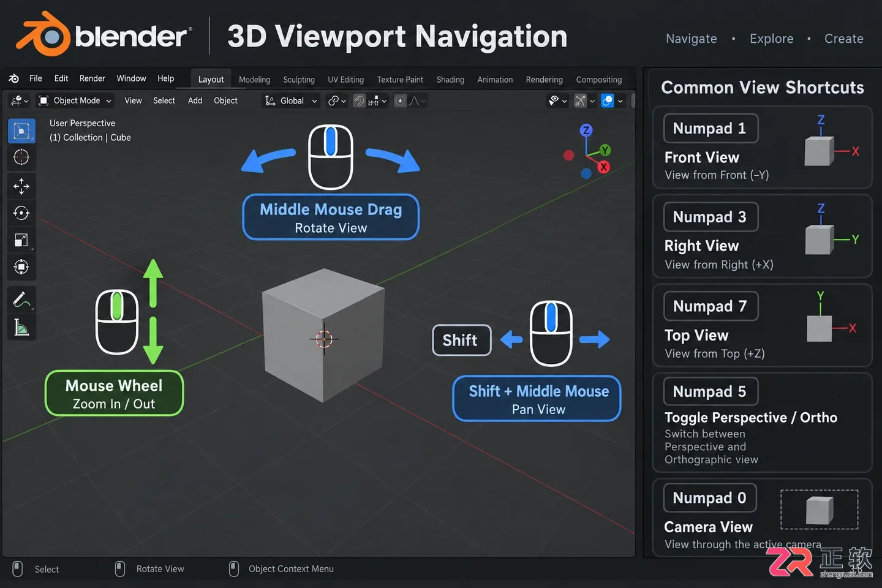Open the object visibility eye dropdown
Screen dimensions: 882x588
[x=558, y=100]
